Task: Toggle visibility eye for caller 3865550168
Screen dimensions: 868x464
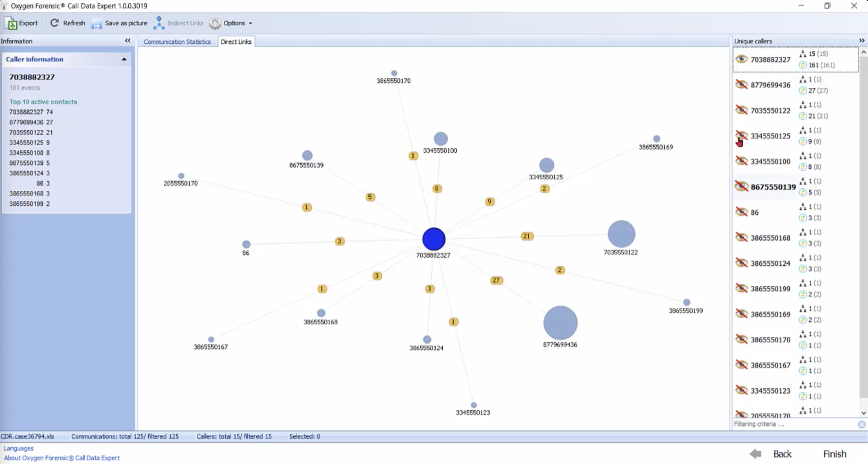Action: pos(741,237)
